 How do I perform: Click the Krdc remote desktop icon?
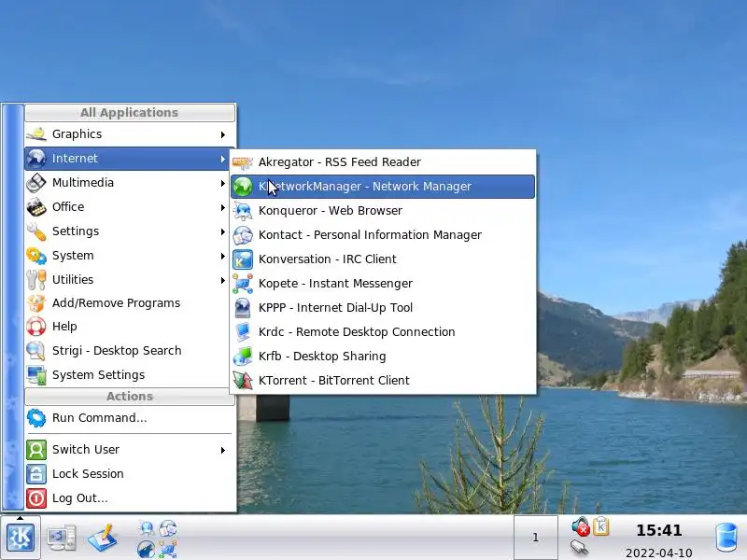(243, 332)
